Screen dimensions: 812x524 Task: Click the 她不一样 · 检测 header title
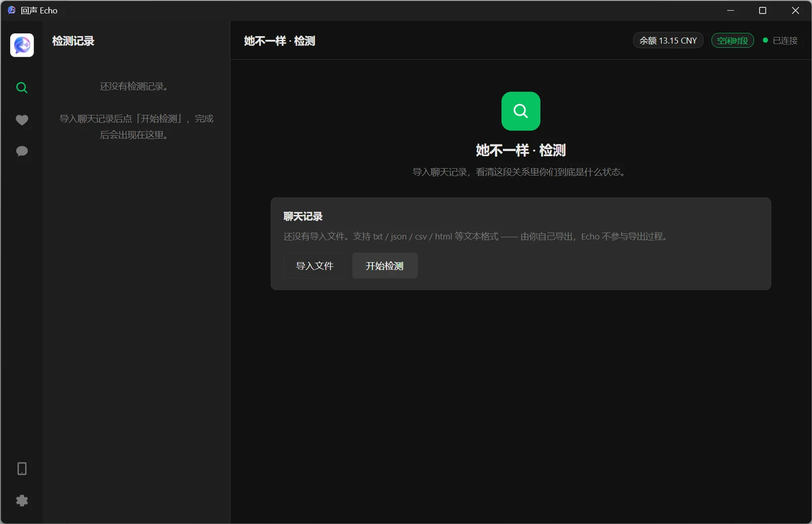[280, 41]
